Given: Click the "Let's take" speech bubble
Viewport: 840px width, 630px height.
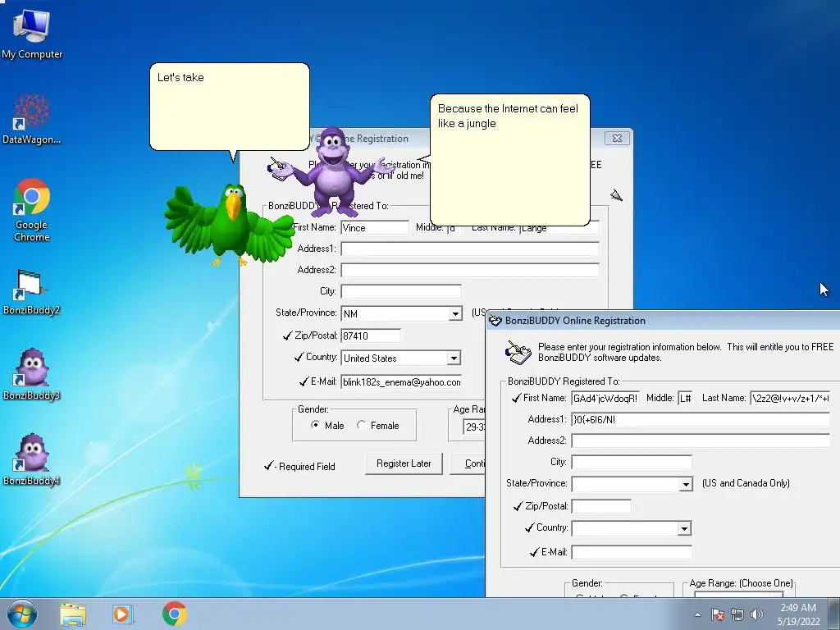Looking at the screenshot, I should (230, 106).
